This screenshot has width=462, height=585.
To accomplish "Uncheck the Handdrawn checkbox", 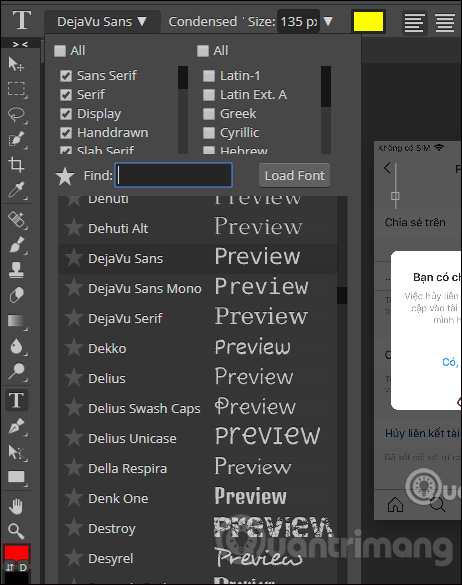I will 66,133.
